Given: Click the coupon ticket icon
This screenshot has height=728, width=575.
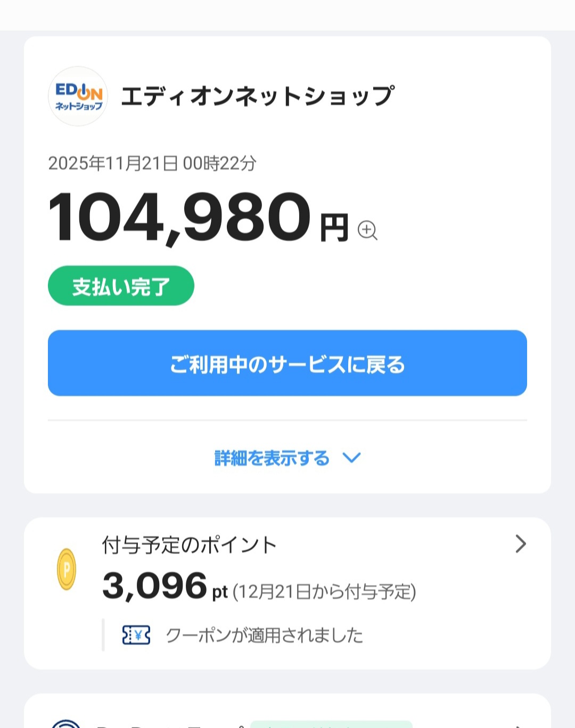Looking at the screenshot, I should point(136,635).
